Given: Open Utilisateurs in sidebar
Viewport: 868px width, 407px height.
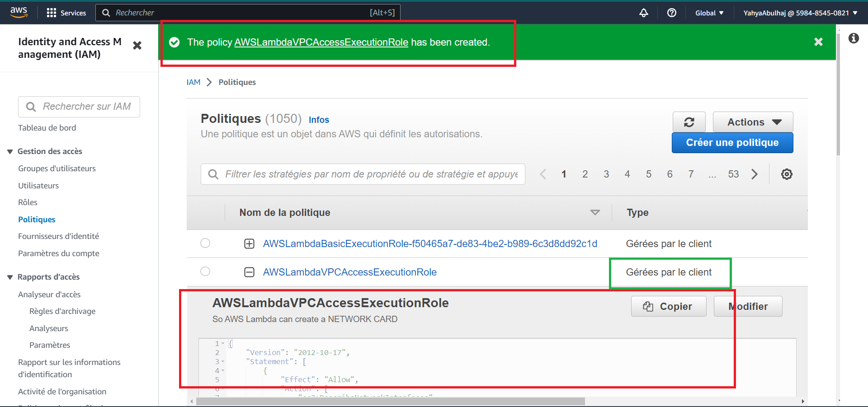Looking at the screenshot, I should click(x=38, y=186).
